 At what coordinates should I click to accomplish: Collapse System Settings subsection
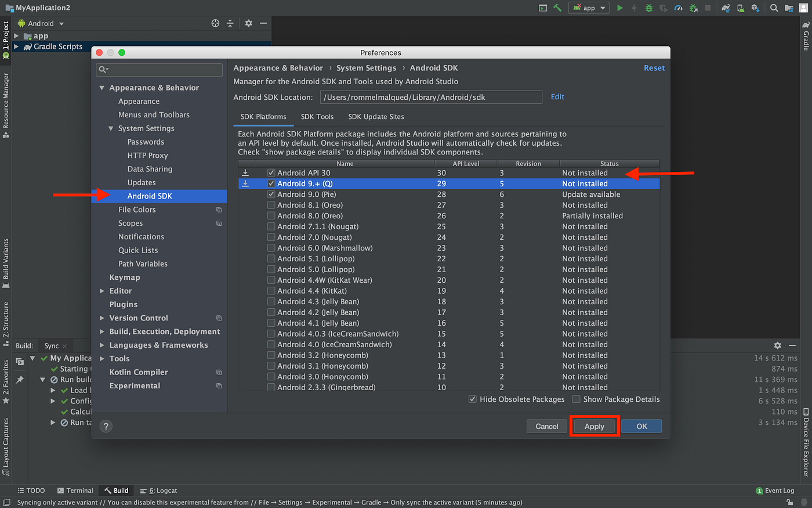click(x=111, y=128)
